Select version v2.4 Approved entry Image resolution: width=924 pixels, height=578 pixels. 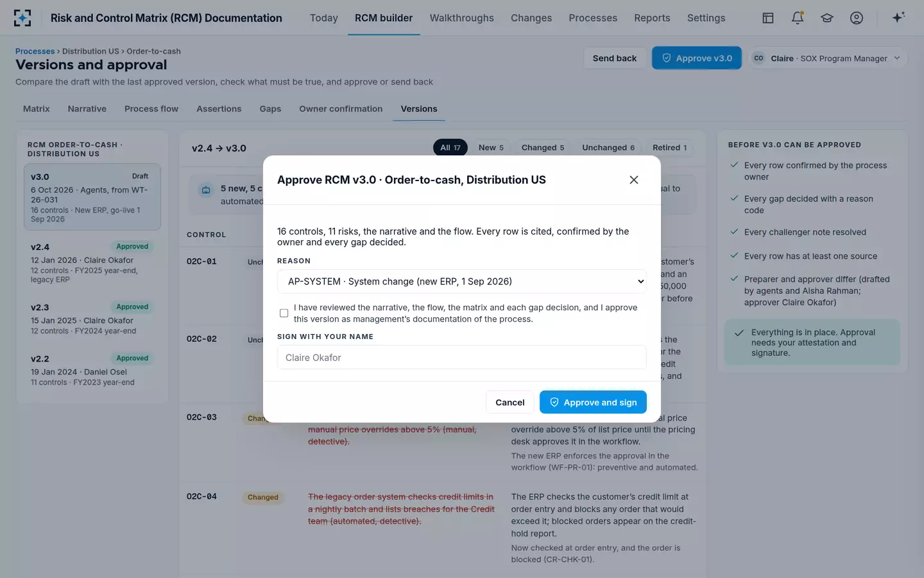[x=92, y=262]
